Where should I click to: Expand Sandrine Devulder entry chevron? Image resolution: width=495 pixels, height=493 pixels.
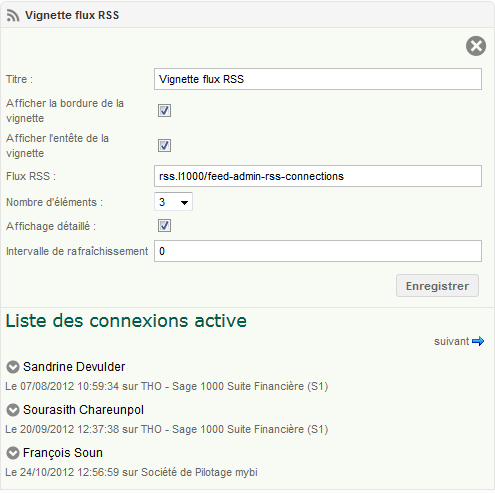[x=13, y=367]
